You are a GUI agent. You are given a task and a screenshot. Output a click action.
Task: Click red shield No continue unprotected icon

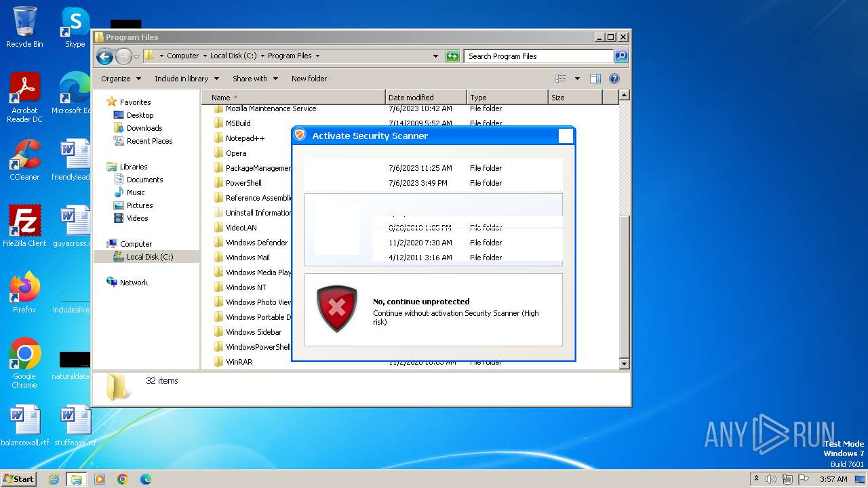(337, 309)
